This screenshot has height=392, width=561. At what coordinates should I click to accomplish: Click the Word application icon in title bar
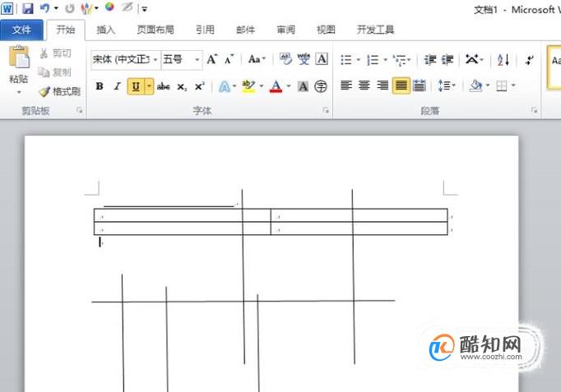(x=7, y=8)
